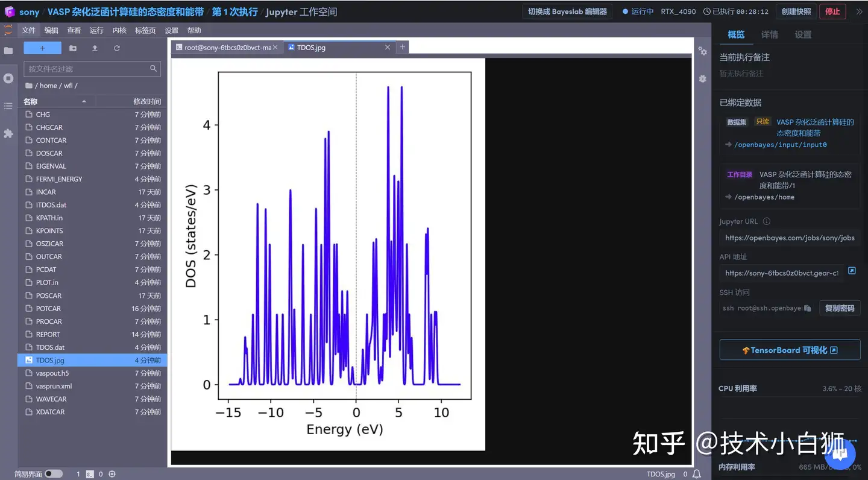The image size is (868, 480).
Task: Open the extension manager puzzle icon
Action: tap(8, 133)
